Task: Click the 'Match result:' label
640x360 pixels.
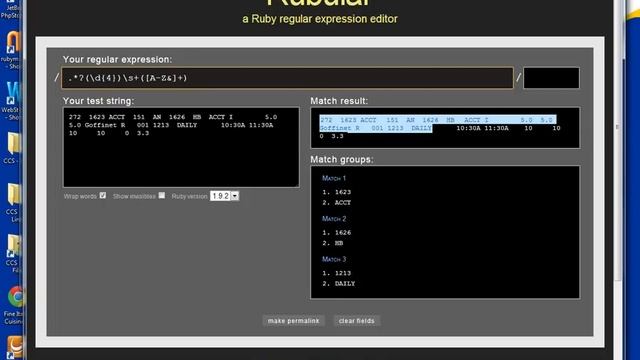Action: tap(339, 101)
